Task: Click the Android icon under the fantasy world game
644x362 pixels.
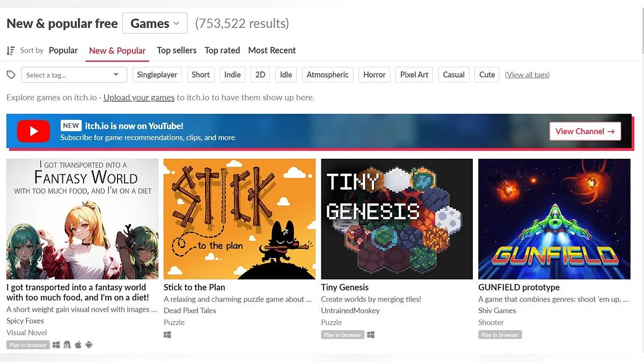Action: (x=89, y=345)
